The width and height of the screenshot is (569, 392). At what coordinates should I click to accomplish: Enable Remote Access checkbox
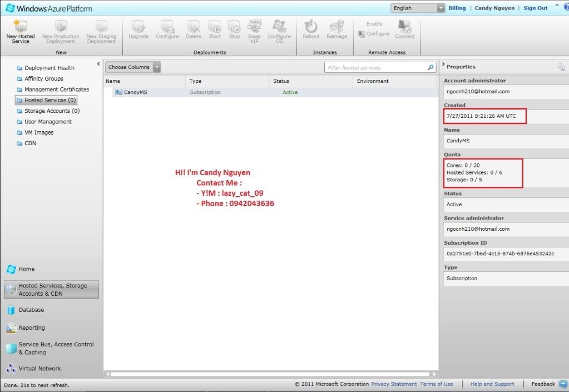[x=362, y=23]
